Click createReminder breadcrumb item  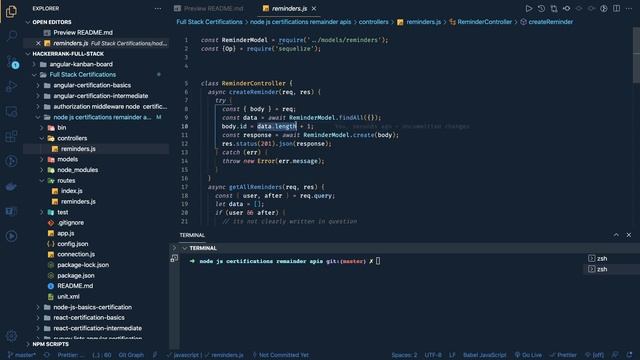[x=547, y=22]
